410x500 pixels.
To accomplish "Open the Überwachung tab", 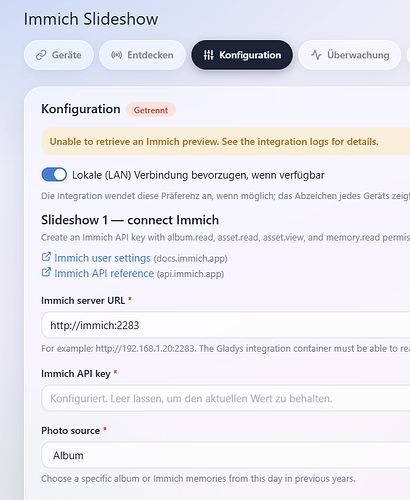I will point(350,55).
